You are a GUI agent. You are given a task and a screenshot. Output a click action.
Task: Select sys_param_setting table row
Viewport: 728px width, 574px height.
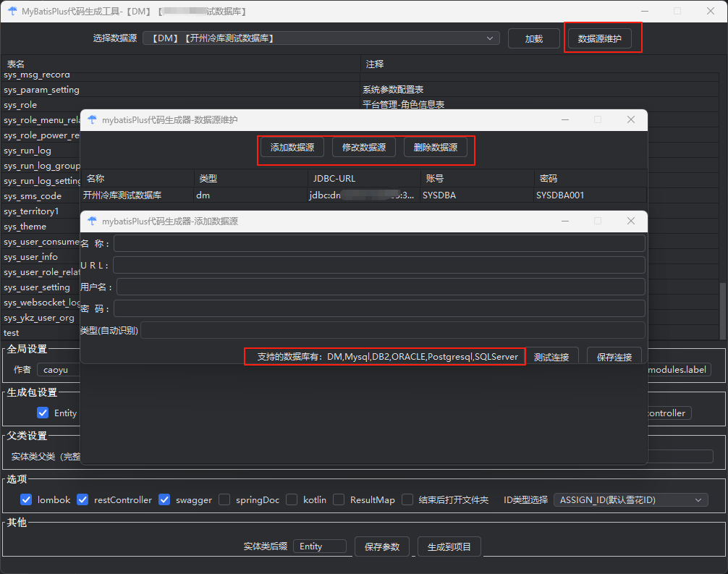[42, 90]
